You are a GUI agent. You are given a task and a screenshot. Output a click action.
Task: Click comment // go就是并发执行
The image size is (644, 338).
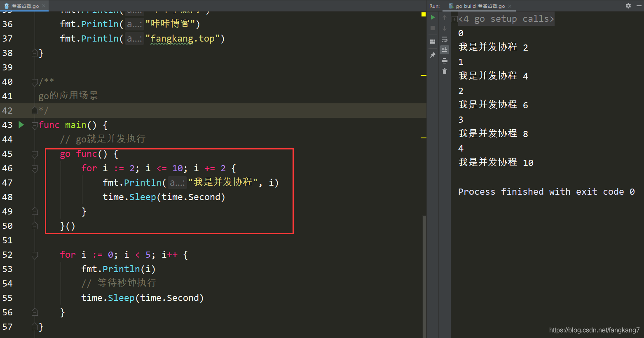click(x=103, y=139)
